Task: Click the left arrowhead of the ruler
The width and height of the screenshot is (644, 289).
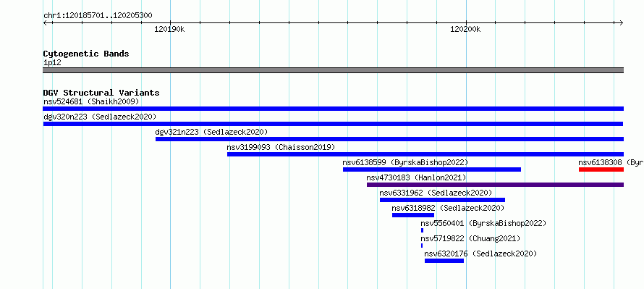Action: (x=45, y=22)
